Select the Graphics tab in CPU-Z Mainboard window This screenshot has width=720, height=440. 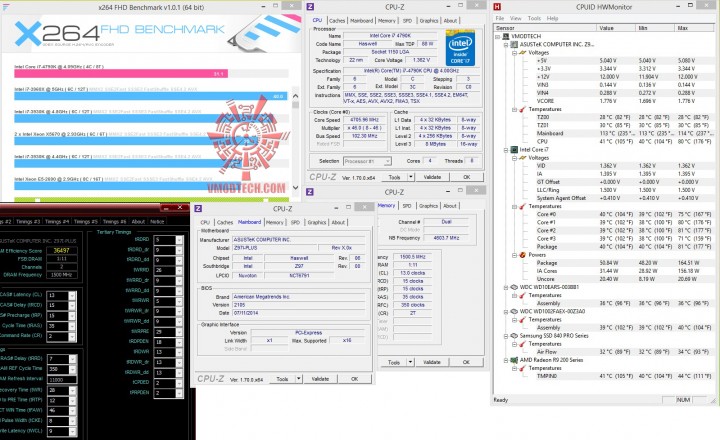tap(317, 222)
